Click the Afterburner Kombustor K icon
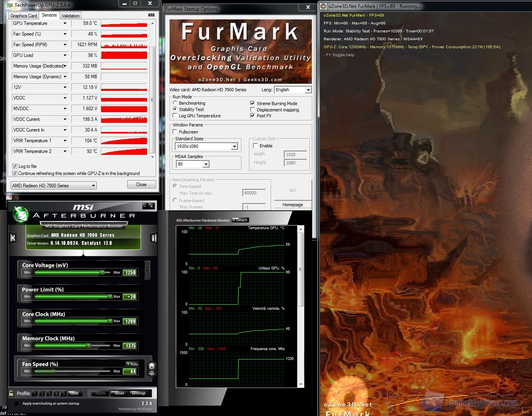The image size is (532, 416). [x=13, y=237]
